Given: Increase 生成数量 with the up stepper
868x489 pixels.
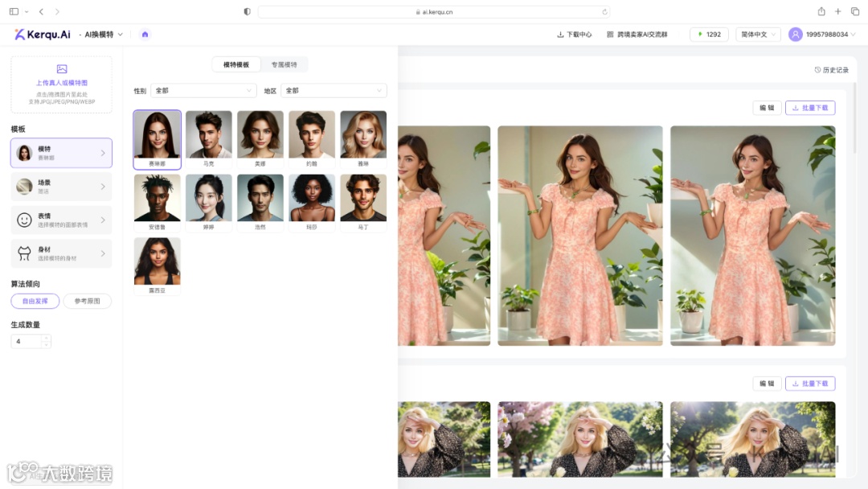Looking at the screenshot, I should (x=46, y=338).
